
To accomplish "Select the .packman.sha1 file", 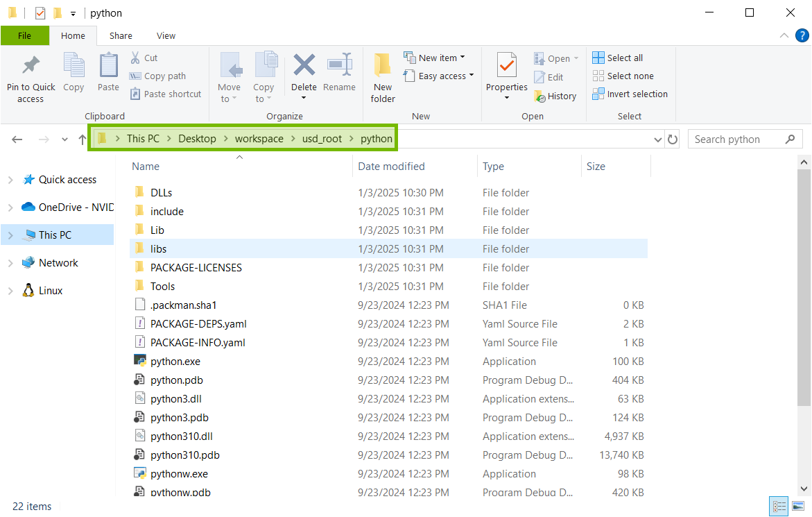I will (183, 305).
